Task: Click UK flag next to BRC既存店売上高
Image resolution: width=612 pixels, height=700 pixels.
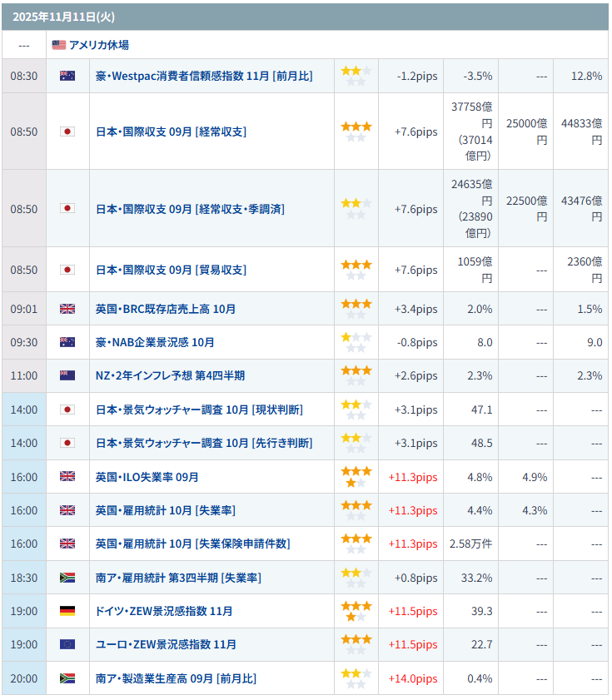Action: coord(67,309)
